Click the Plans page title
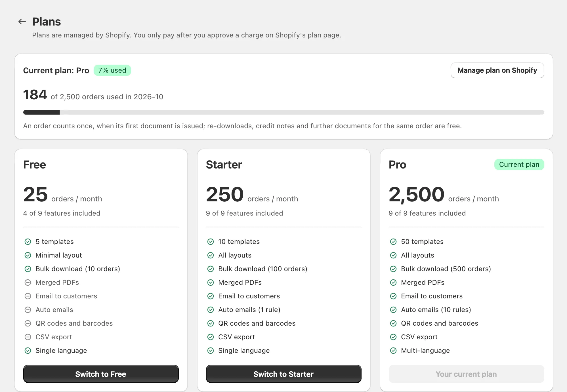Image resolution: width=567 pixels, height=392 pixels. point(47,22)
